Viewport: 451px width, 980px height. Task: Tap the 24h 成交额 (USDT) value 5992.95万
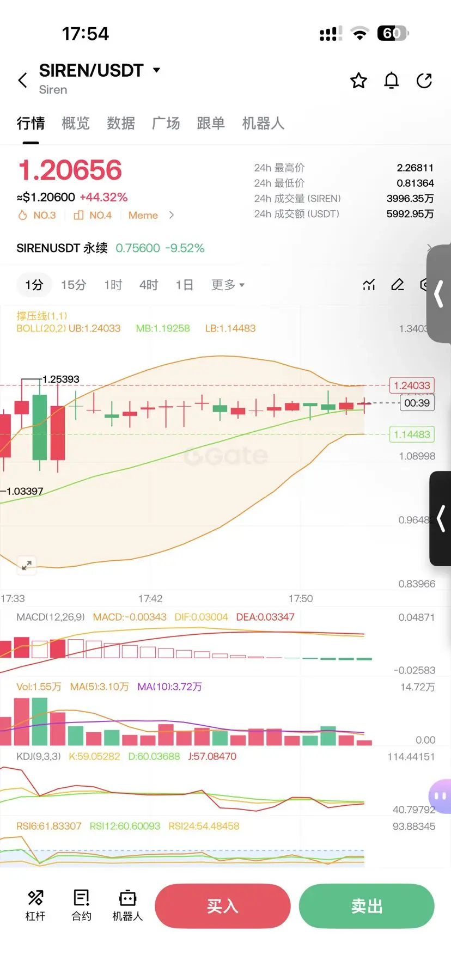(x=410, y=214)
